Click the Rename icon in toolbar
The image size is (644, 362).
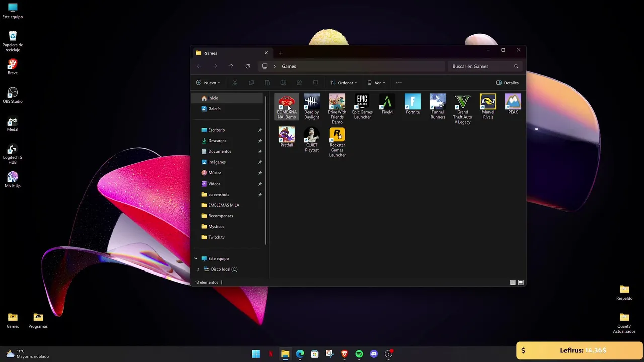pos(283,83)
